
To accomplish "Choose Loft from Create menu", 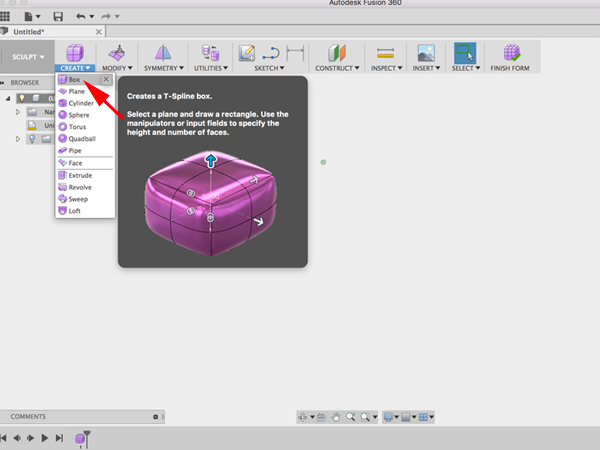I will click(x=85, y=211).
